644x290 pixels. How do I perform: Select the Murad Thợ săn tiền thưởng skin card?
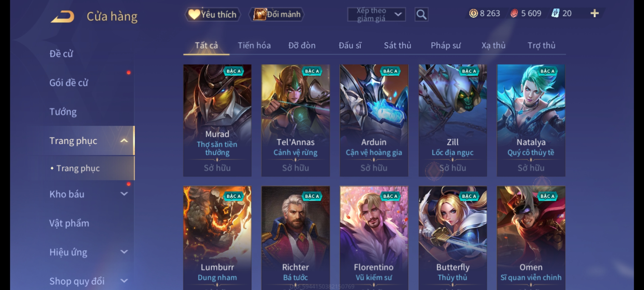(x=217, y=120)
